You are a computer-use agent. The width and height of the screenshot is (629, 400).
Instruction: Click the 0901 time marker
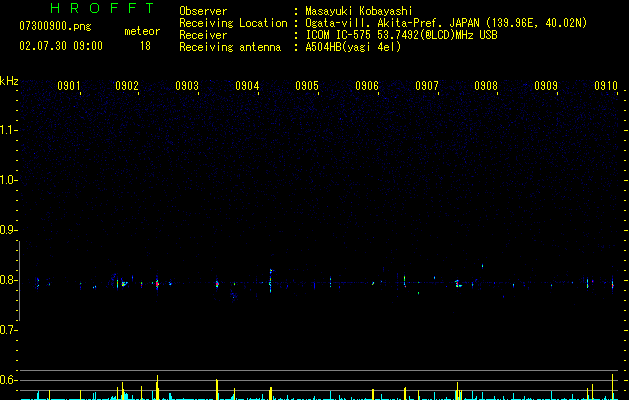coord(69,86)
